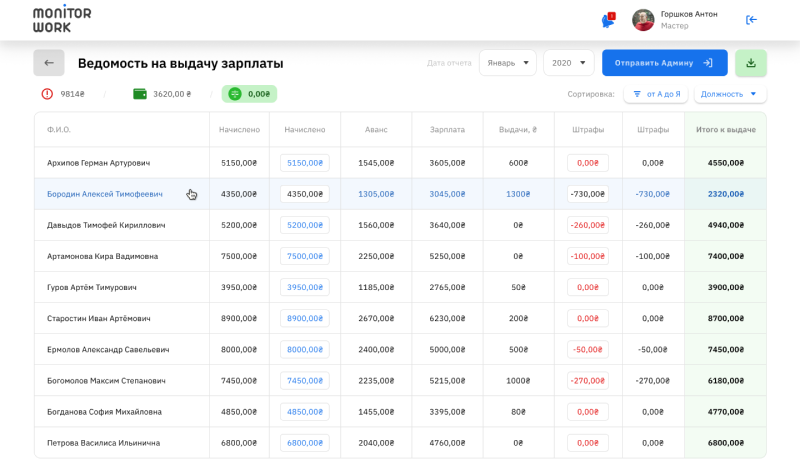
Task: Edit Давыдов's -260,00₴ fine field
Action: coord(587,225)
